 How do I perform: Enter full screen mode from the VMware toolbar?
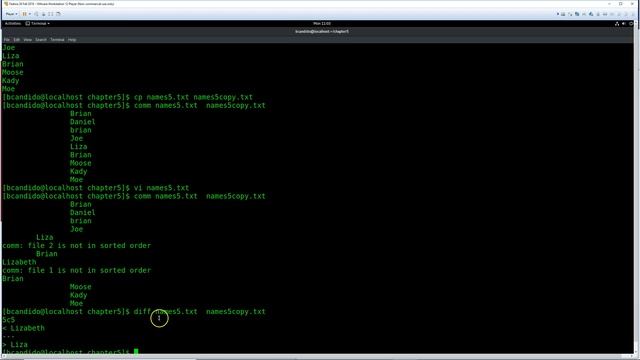pyautogui.click(x=51, y=14)
